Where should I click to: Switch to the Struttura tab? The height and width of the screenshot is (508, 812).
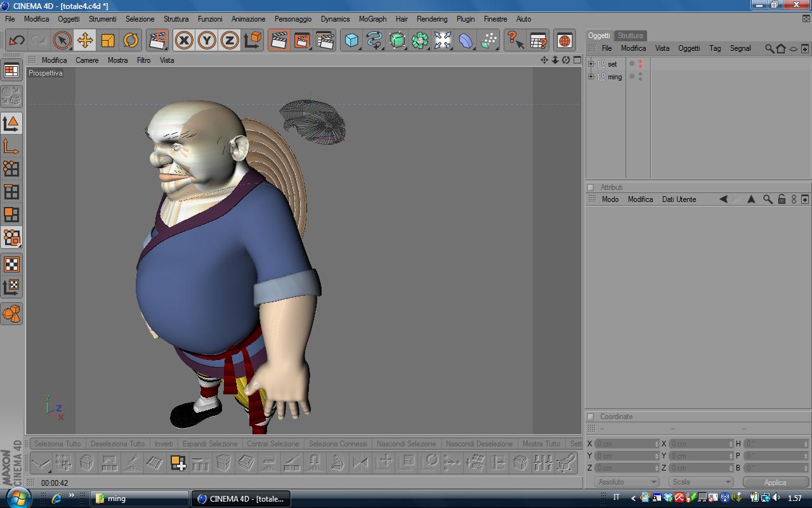tap(630, 36)
